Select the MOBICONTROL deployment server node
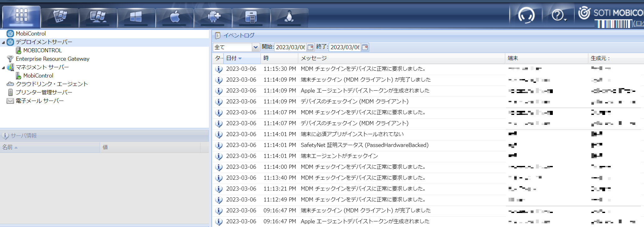 (x=43, y=50)
